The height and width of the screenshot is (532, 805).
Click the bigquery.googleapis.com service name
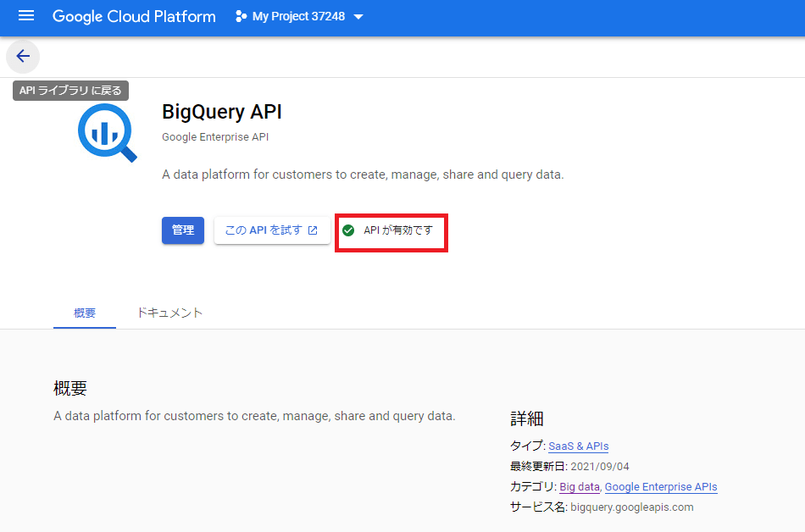click(x=632, y=507)
